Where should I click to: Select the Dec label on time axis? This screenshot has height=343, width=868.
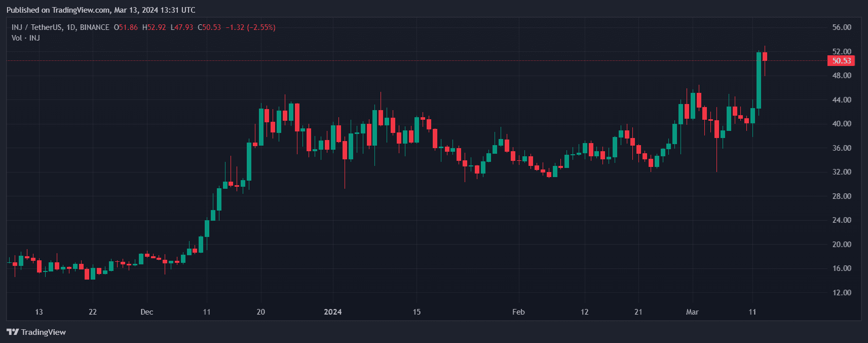(x=146, y=312)
